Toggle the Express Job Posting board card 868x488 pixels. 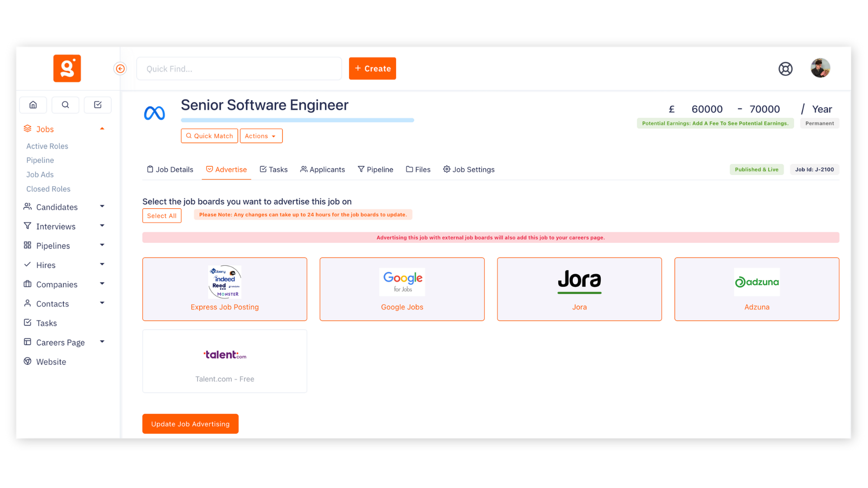point(225,289)
